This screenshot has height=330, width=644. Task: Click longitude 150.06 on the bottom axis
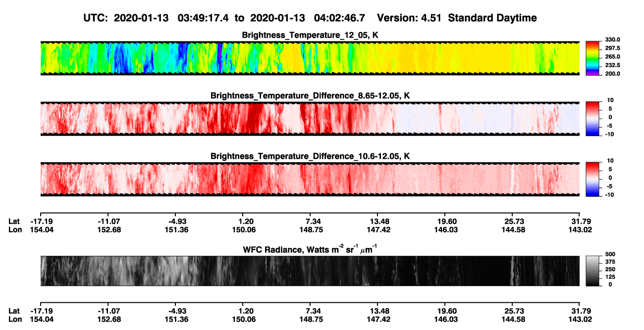coord(243,319)
